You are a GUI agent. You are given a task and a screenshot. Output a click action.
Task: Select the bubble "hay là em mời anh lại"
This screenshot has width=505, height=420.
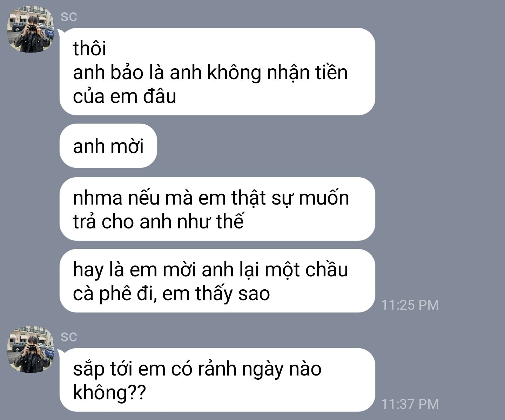click(217, 281)
